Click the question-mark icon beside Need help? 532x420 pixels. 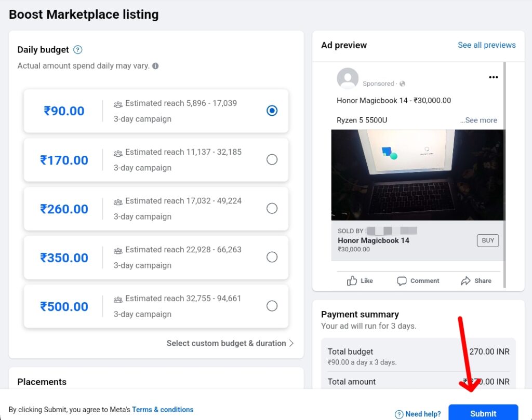[399, 414]
